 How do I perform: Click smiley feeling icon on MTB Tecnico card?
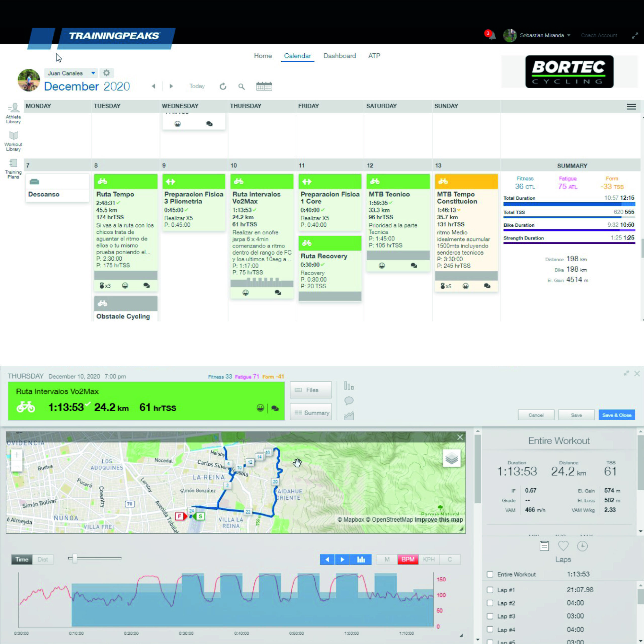tap(382, 266)
